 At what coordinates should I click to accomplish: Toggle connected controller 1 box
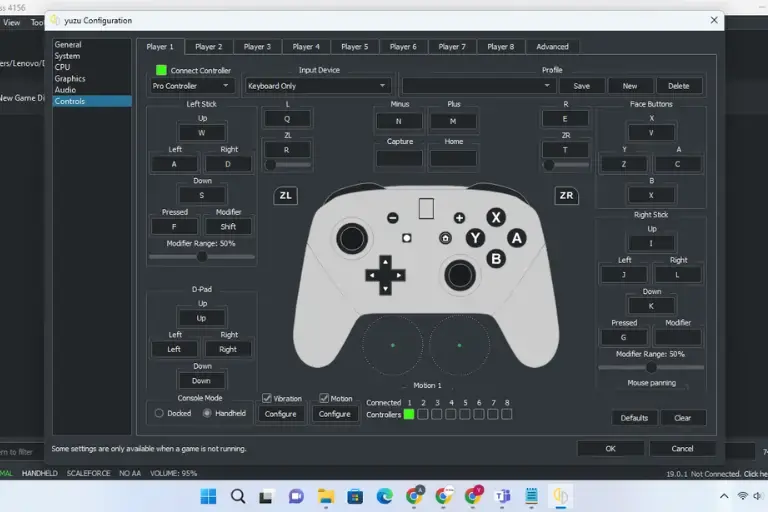point(409,414)
